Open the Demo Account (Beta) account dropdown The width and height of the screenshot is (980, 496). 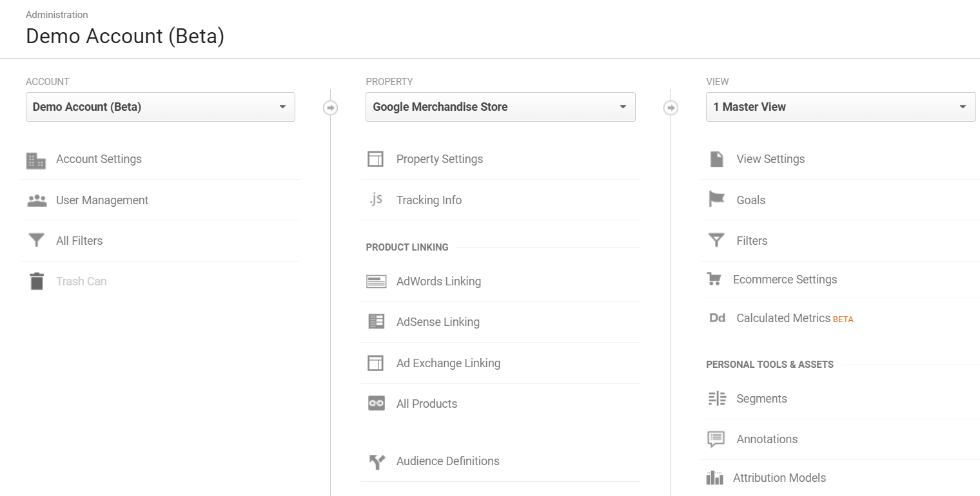(160, 107)
